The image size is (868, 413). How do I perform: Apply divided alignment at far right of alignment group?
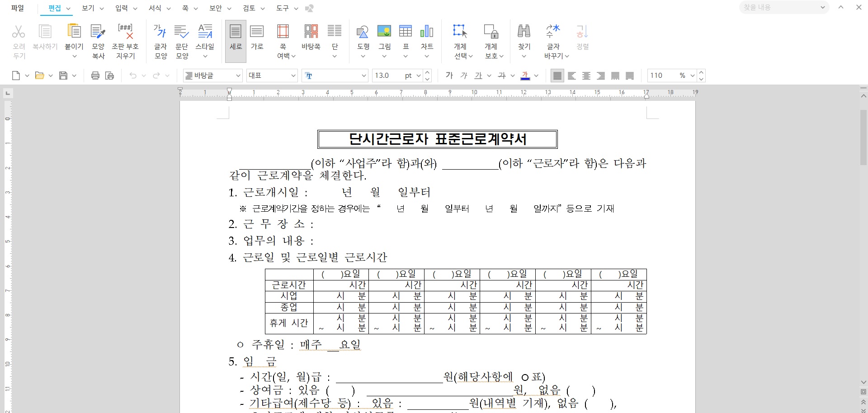coord(630,76)
